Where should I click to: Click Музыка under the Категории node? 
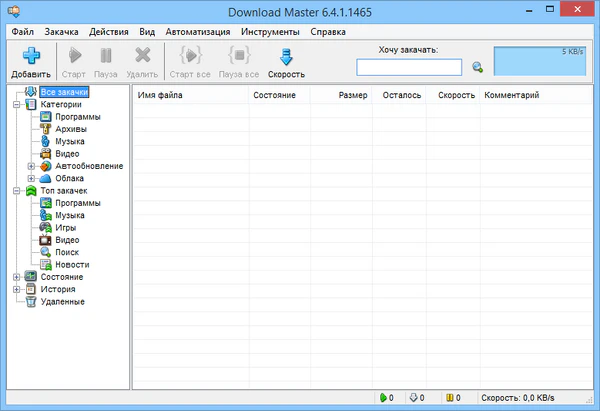pos(70,141)
